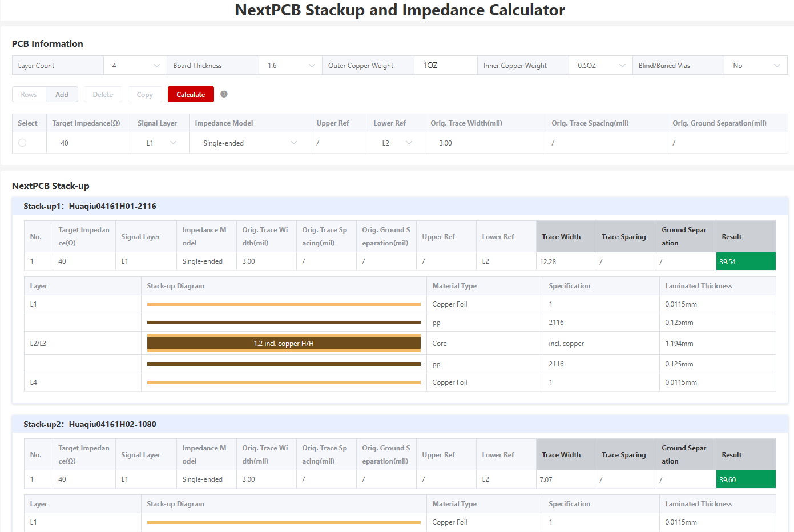Screen dimensions: 794x532
Task: Edit the Orig. Trace Width 3.00 field
Action: pos(484,143)
